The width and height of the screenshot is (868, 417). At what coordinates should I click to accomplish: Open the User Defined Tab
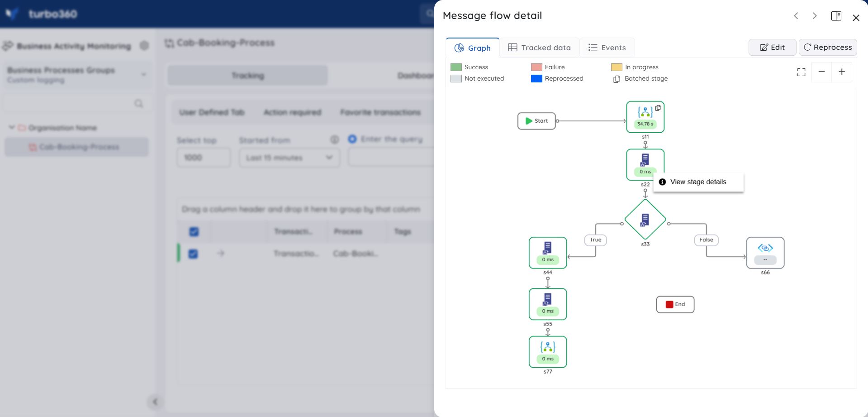tap(212, 112)
